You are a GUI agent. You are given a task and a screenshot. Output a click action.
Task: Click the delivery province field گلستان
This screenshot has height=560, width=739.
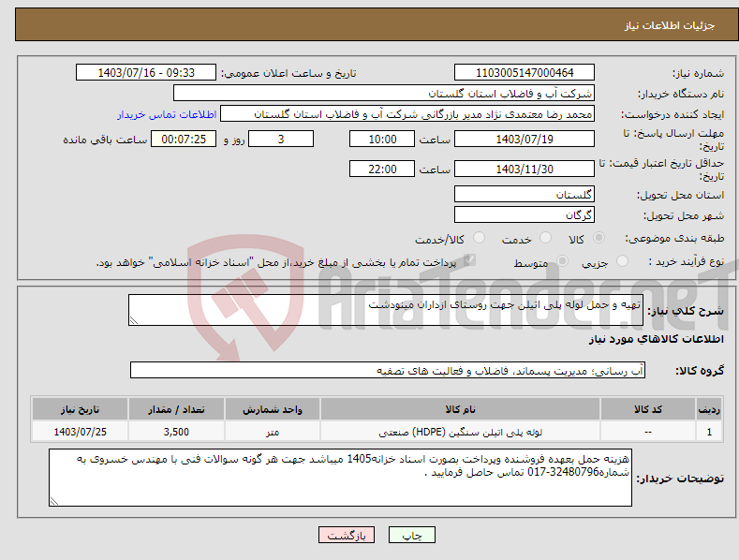pyautogui.click(x=525, y=194)
